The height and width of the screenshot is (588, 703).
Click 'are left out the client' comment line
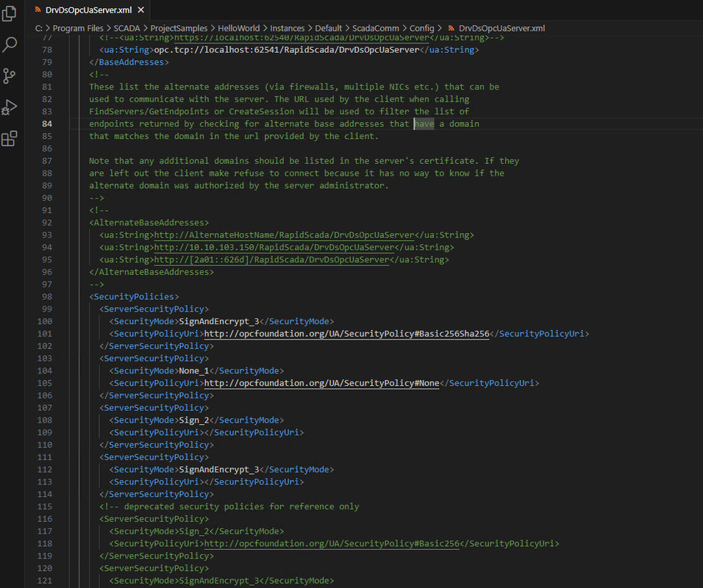click(x=297, y=173)
